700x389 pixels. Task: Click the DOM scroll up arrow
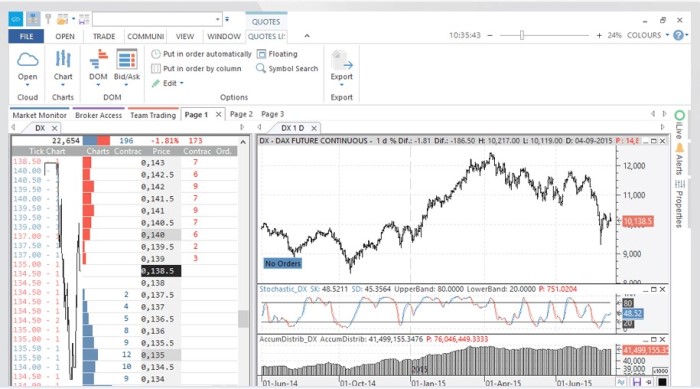[x=243, y=142]
